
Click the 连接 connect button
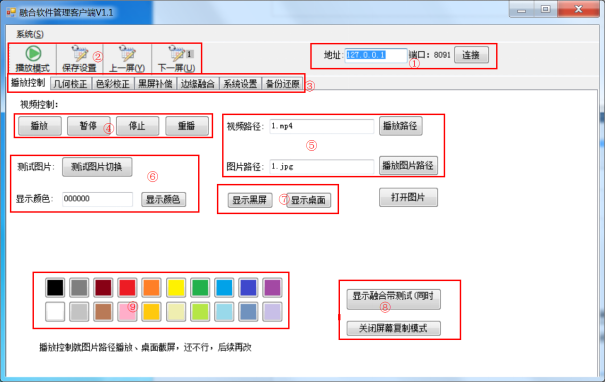471,55
